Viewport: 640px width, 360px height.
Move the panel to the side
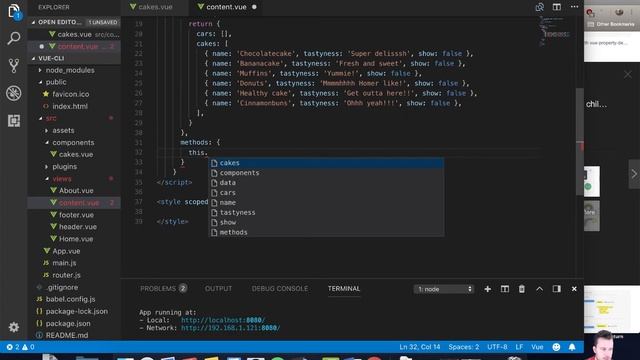556,289
